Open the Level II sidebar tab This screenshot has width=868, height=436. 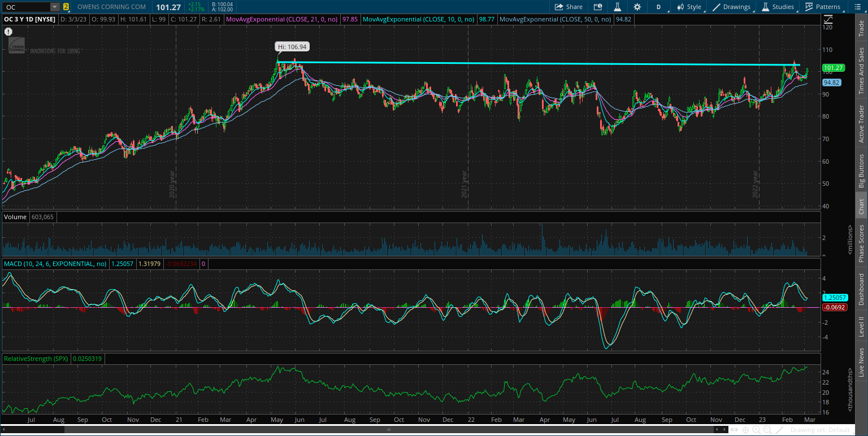point(861,327)
